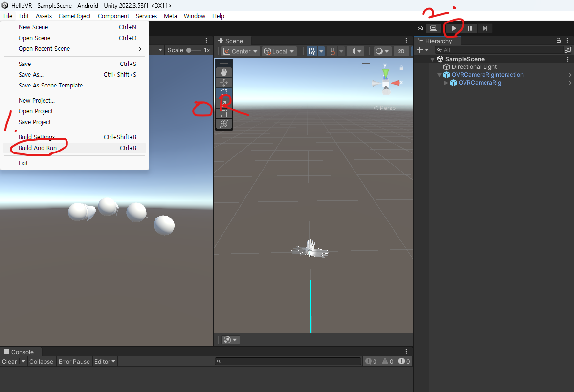This screenshot has height=392, width=574.
Task: Toggle grid snapping icon in Scene toolbar
Action: (332, 51)
